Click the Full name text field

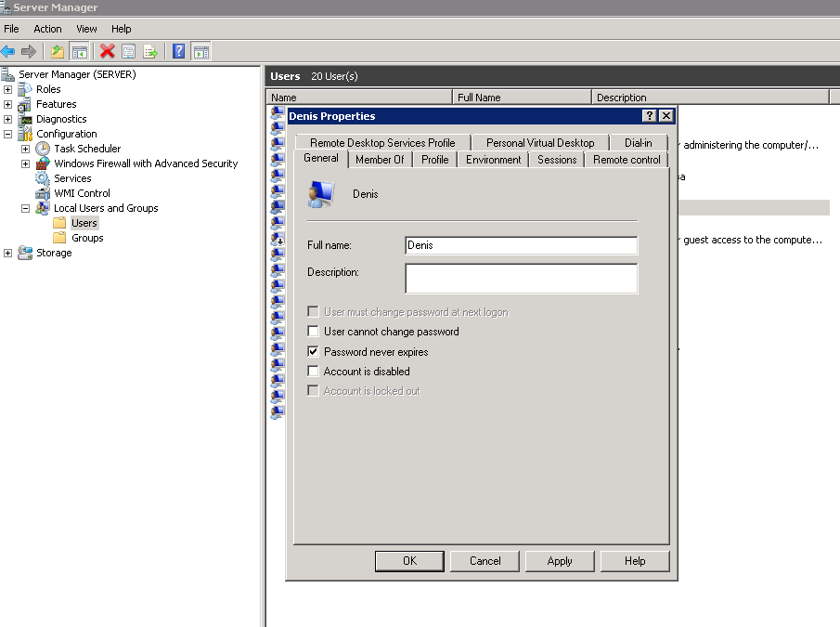(522, 245)
